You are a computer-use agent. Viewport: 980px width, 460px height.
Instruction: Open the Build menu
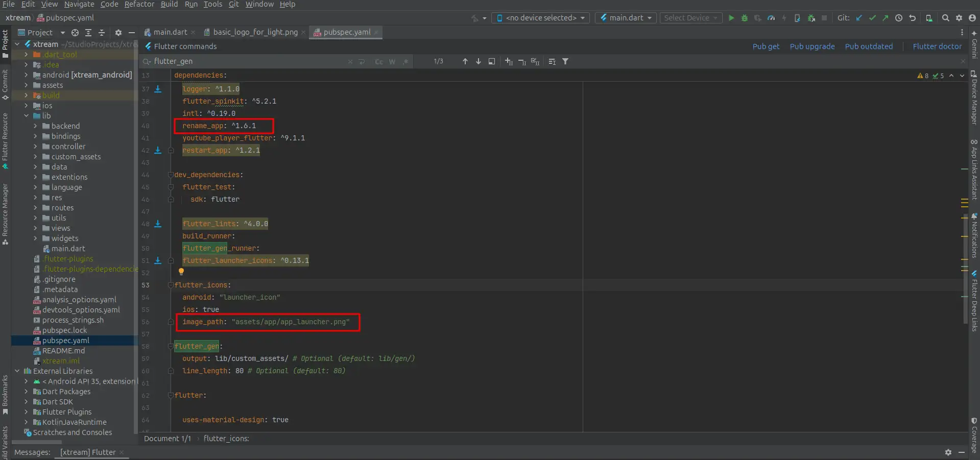(x=169, y=4)
